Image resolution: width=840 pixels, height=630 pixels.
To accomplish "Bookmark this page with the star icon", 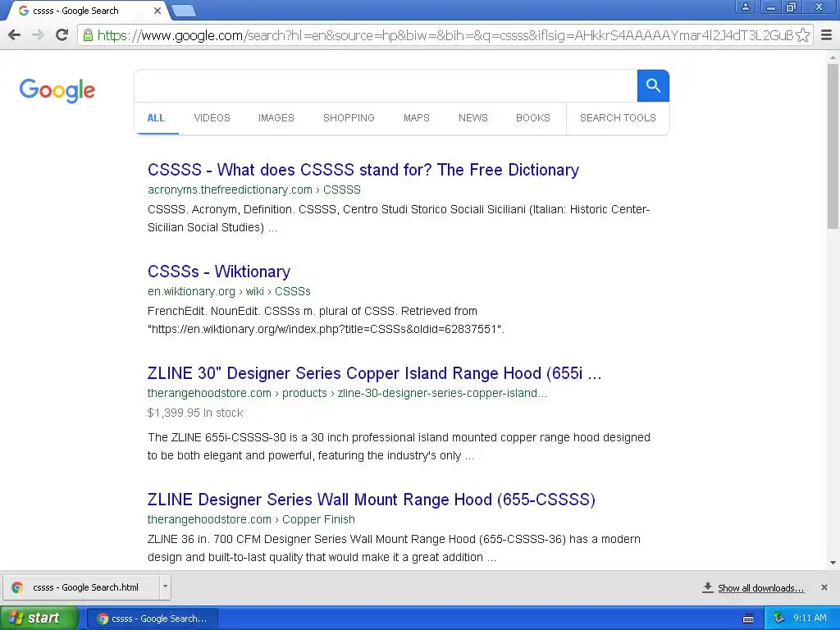I will (802, 35).
